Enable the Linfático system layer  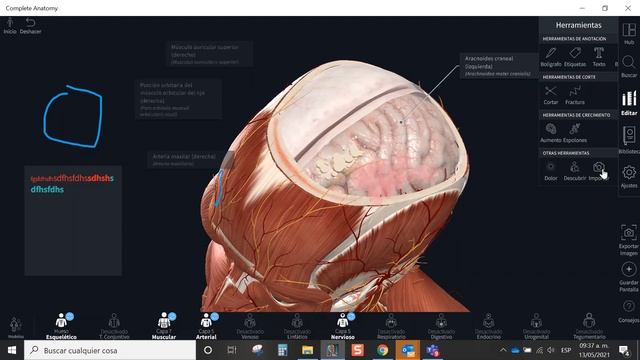(x=297, y=325)
